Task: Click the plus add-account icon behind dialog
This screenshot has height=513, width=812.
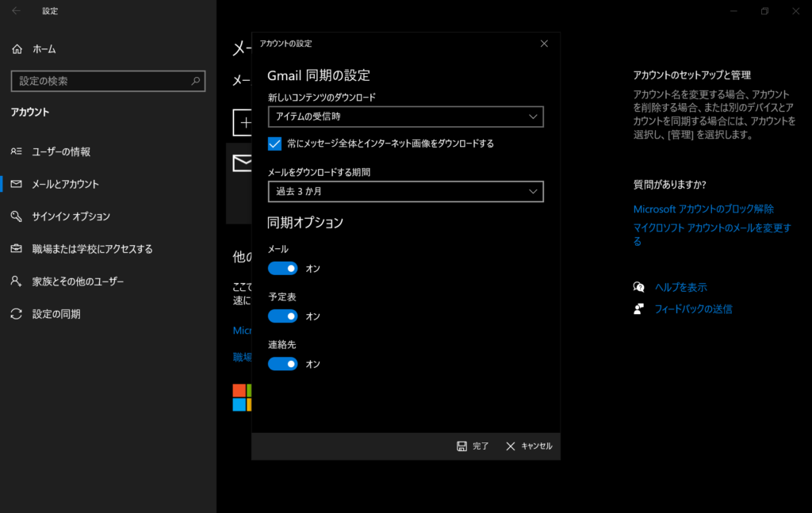Action: pyautogui.click(x=243, y=123)
